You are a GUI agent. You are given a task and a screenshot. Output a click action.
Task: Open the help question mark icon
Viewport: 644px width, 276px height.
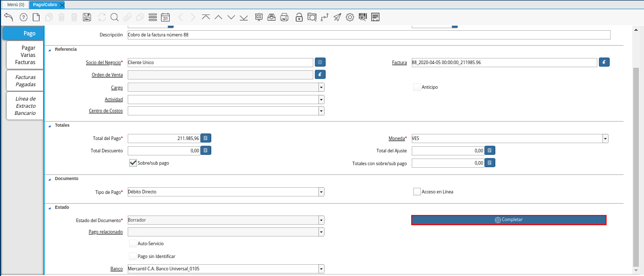pos(23,17)
